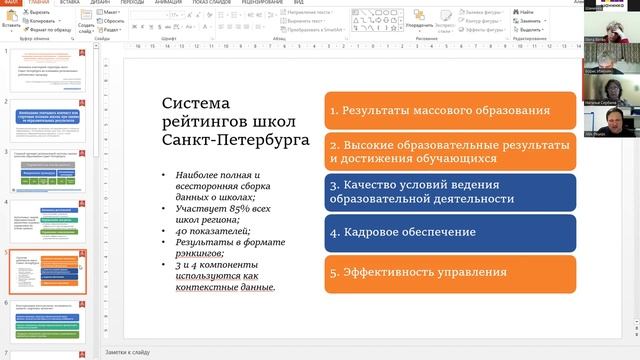
Task: Select the star shape in shapes gallery
Action: (393, 28)
